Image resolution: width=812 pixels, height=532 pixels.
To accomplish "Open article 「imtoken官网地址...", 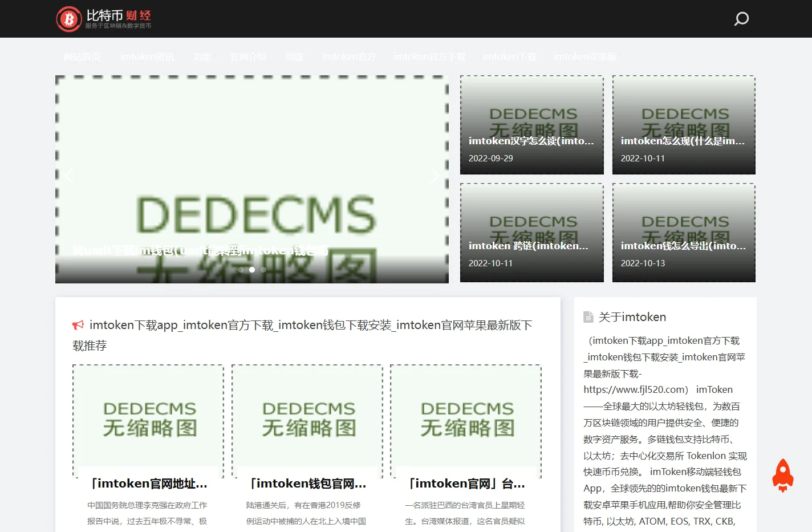I will (148, 484).
